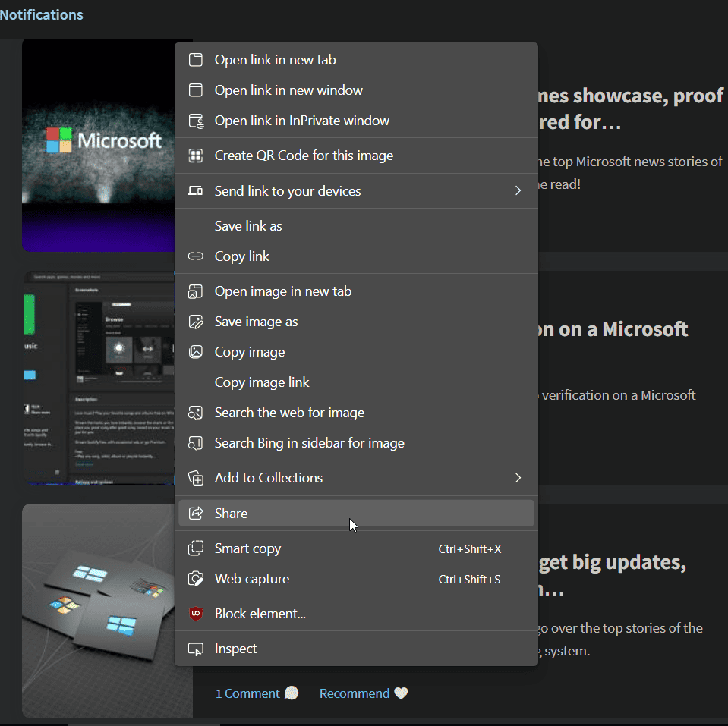Click the text 'top Microsoft news stories of'
The width and height of the screenshot is (728, 726).
pos(637,162)
